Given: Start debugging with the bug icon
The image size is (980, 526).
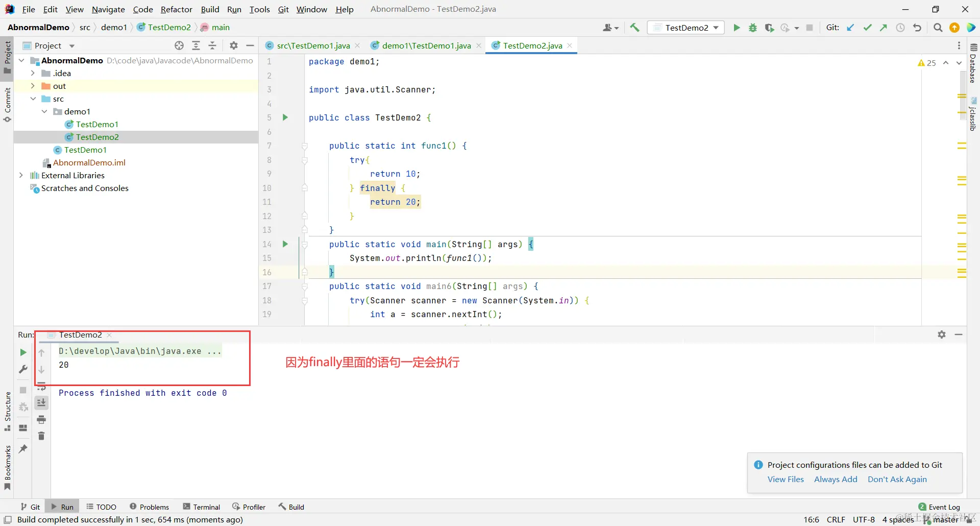Looking at the screenshot, I should pyautogui.click(x=753, y=28).
